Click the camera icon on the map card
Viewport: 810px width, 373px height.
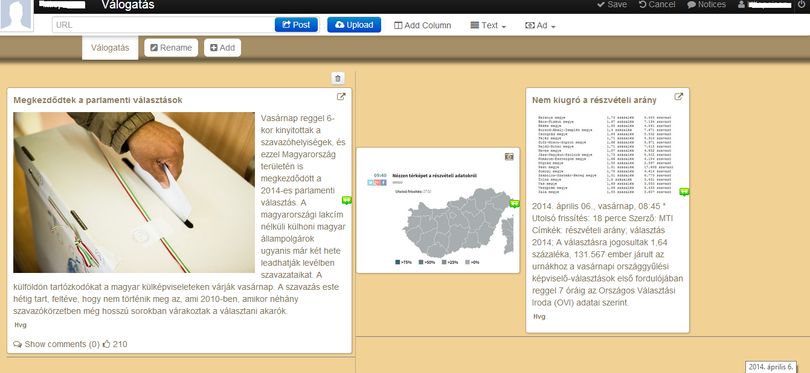(x=509, y=157)
